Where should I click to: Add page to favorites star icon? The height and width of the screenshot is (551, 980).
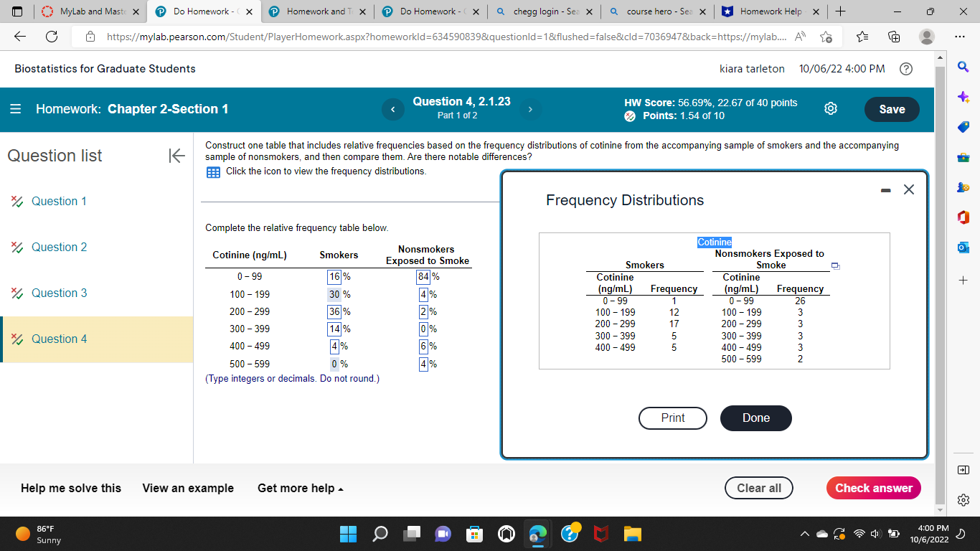click(826, 37)
